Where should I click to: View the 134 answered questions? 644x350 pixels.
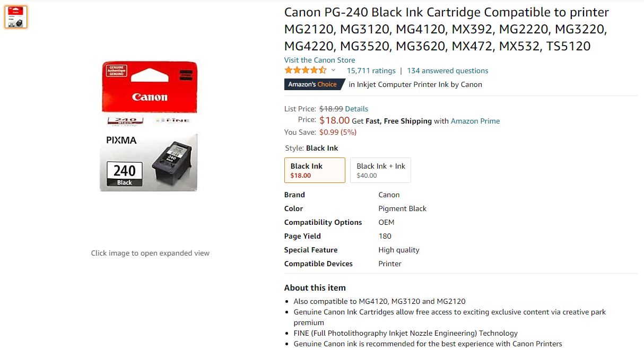click(447, 70)
